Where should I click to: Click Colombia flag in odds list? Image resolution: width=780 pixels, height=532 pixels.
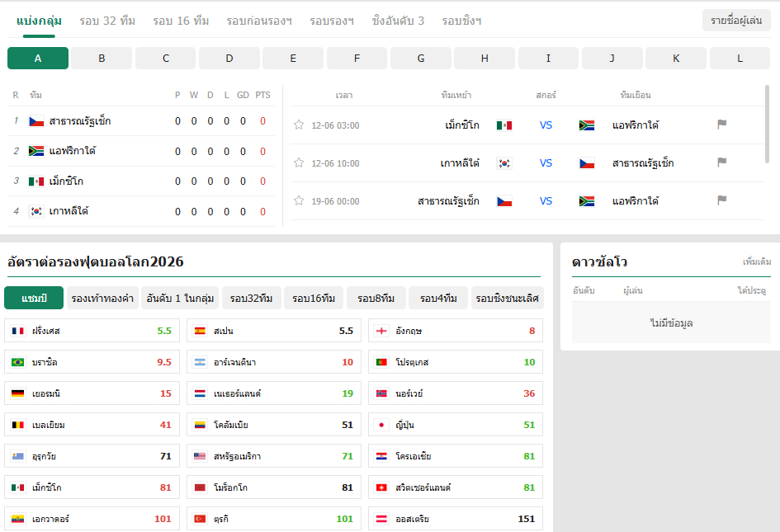pyautogui.click(x=200, y=425)
